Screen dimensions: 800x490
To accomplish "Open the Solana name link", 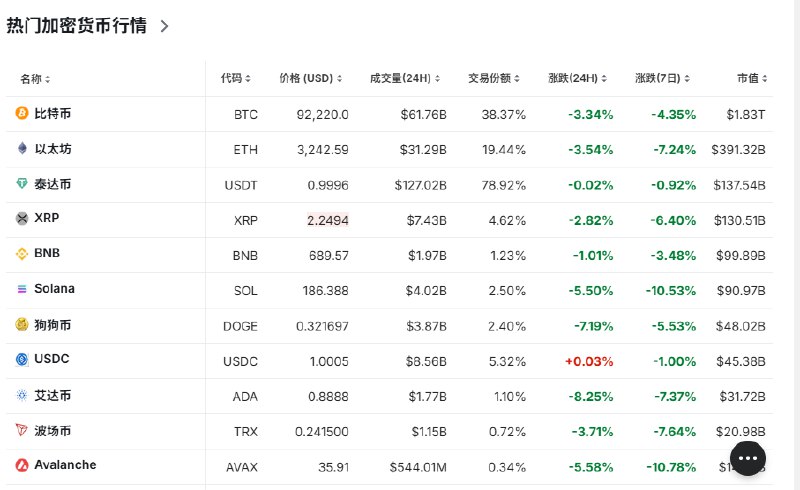I will (x=54, y=289).
